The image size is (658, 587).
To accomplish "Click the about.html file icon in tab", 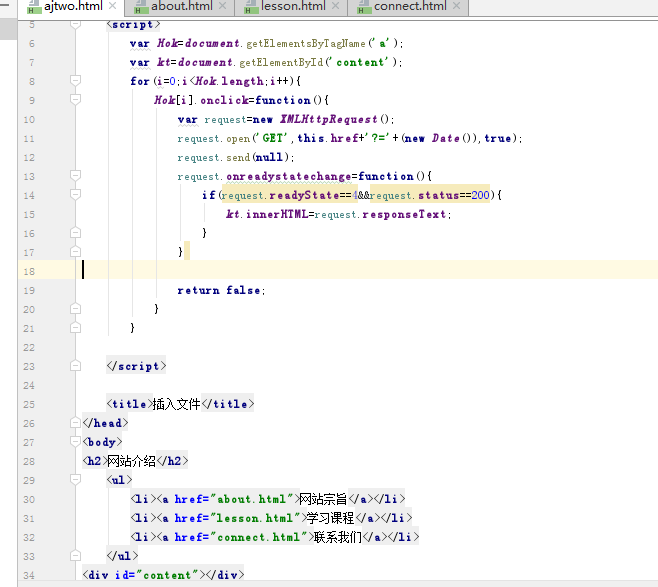I will click(141, 7).
